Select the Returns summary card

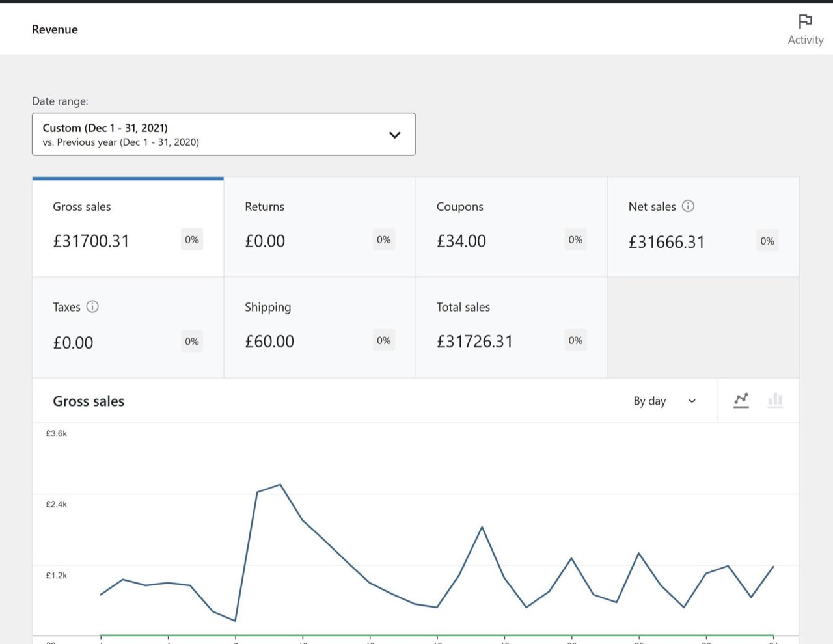320,227
